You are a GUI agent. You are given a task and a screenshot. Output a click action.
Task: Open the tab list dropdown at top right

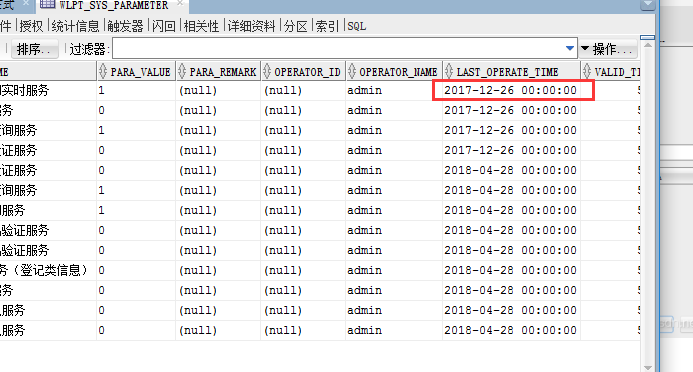point(648,5)
